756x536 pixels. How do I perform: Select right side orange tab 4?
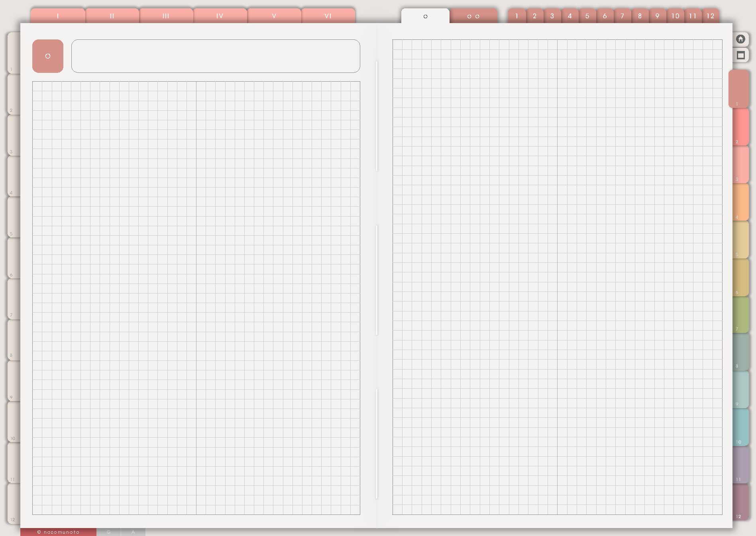741,202
